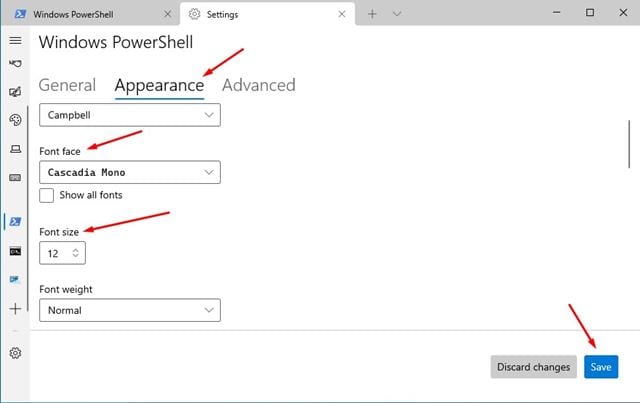The height and width of the screenshot is (403, 640).
Task: Click the settings page vertical scrollbar
Action: (x=629, y=144)
